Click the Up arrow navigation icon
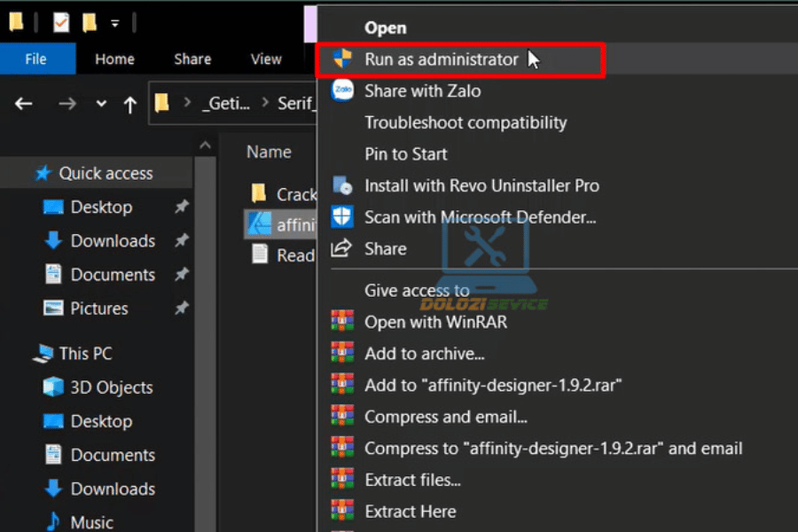Image resolution: width=798 pixels, height=532 pixels. pyautogui.click(x=130, y=105)
